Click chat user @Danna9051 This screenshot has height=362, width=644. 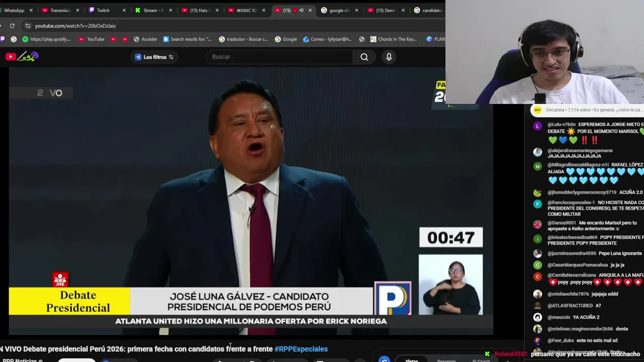(x=561, y=223)
